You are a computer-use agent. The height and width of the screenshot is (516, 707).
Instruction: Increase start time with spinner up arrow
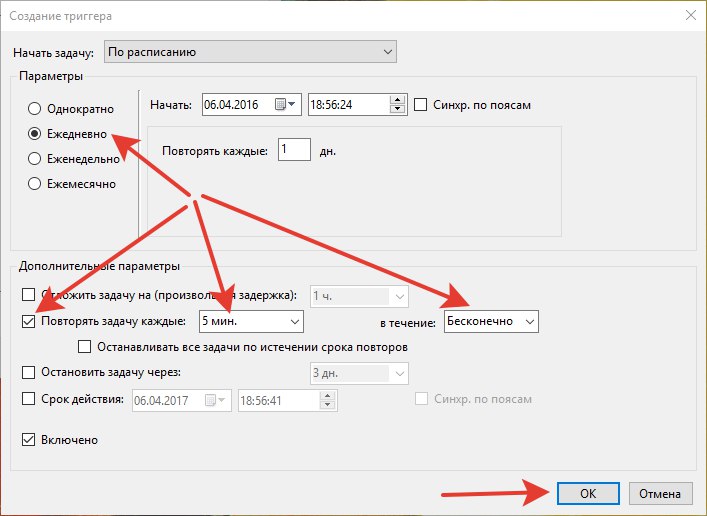(397, 100)
